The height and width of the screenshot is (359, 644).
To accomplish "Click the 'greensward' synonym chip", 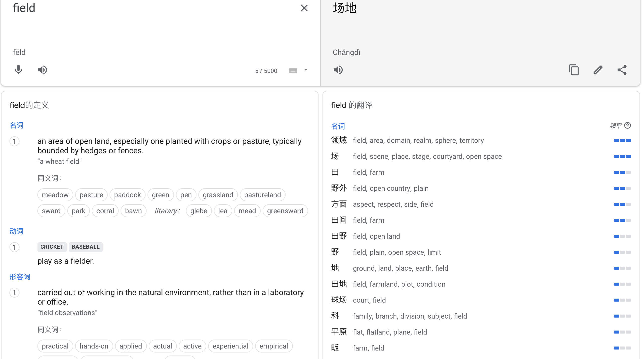I will (285, 211).
